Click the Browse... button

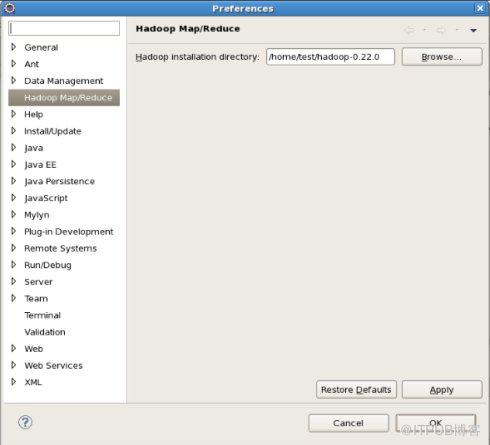pos(442,57)
